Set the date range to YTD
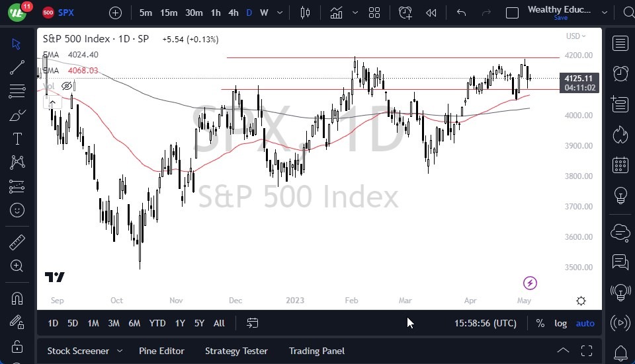635x364 pixels. 157,323
